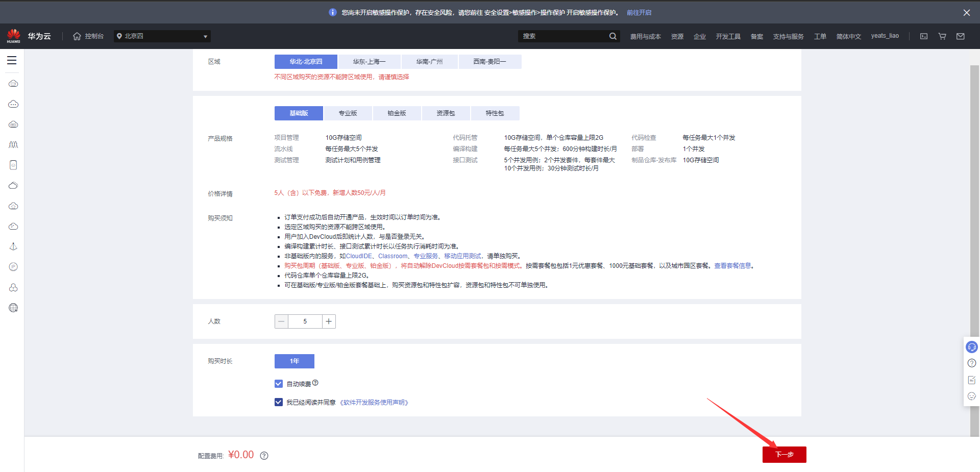The height and width of the screenshot is (472, 980).
Task: Open 支持与服务 menu
Action: [788, 36]
